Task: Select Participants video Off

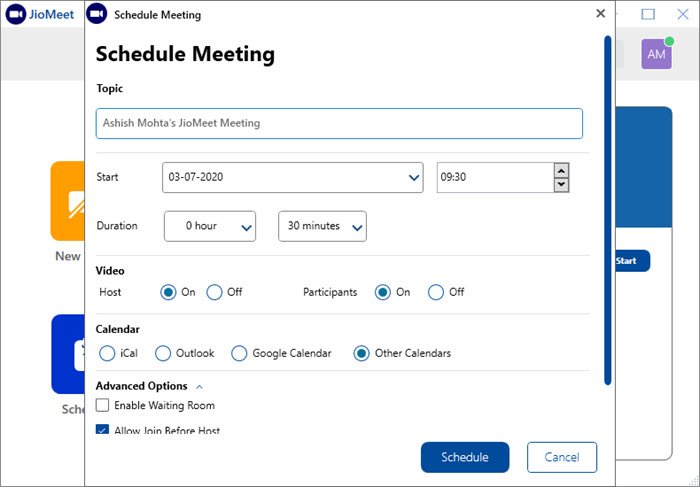Action: (436, 292)
